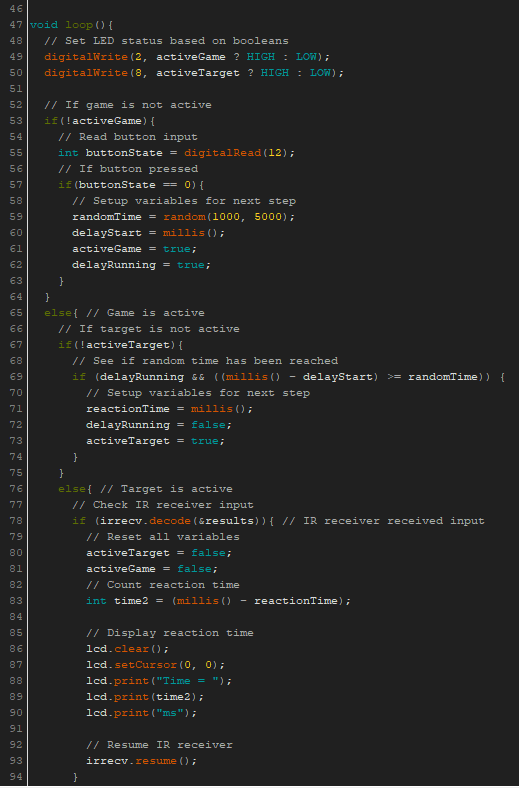Click 'int buttonState = digitalRead(12);' line
The height and width of the screenshot is (788, 519).
point(176,153)
